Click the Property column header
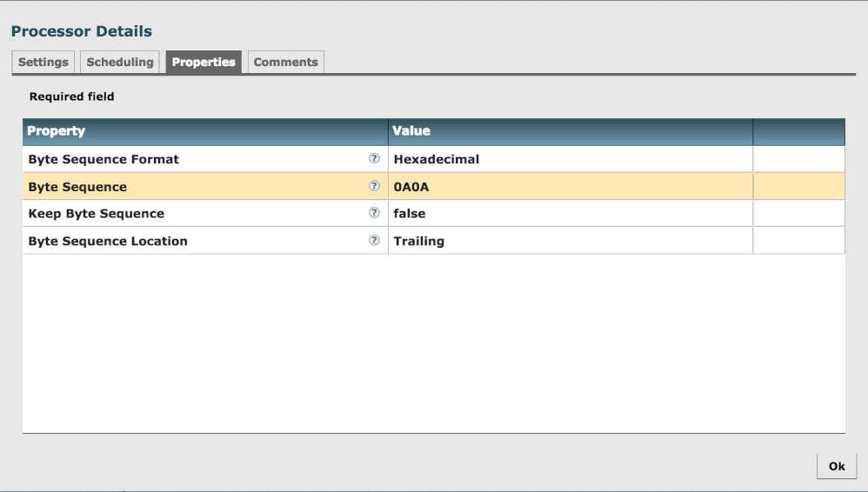This screenshot has height=492, width=868. coord(204,131)
